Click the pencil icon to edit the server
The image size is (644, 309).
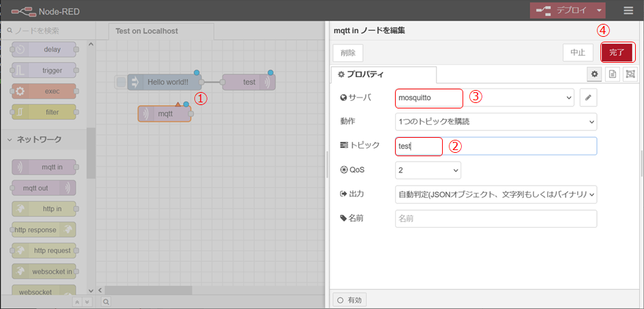click(588, 98)
